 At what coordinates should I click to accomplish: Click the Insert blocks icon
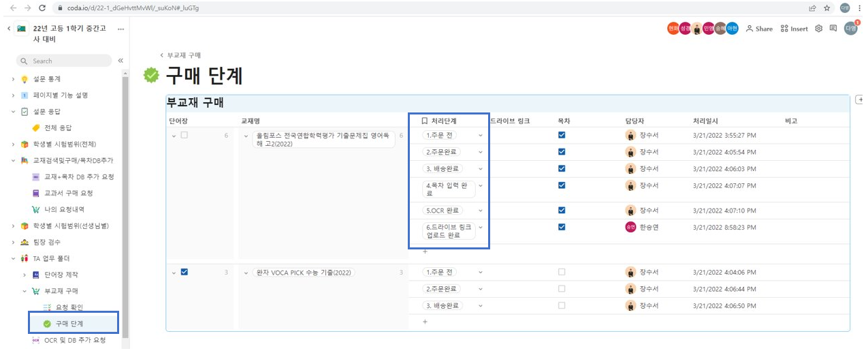(784, 29)
